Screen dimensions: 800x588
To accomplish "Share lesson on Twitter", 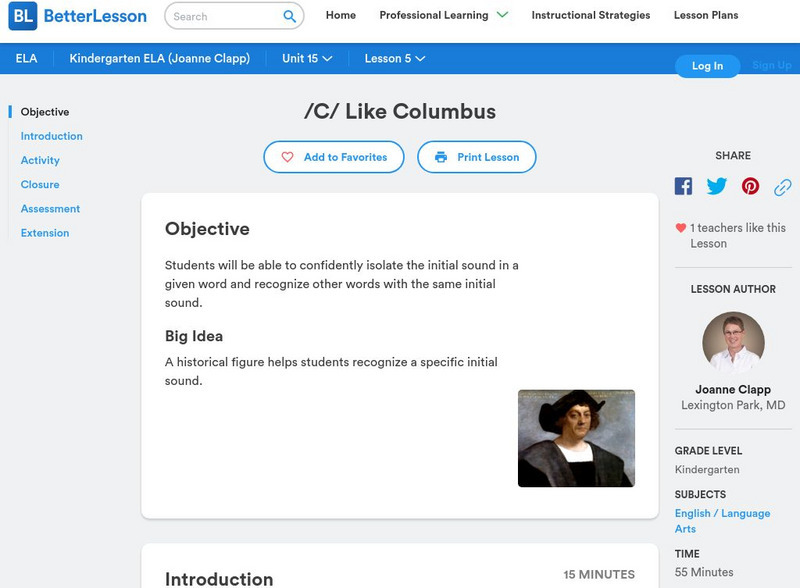I will click(717, 186).
